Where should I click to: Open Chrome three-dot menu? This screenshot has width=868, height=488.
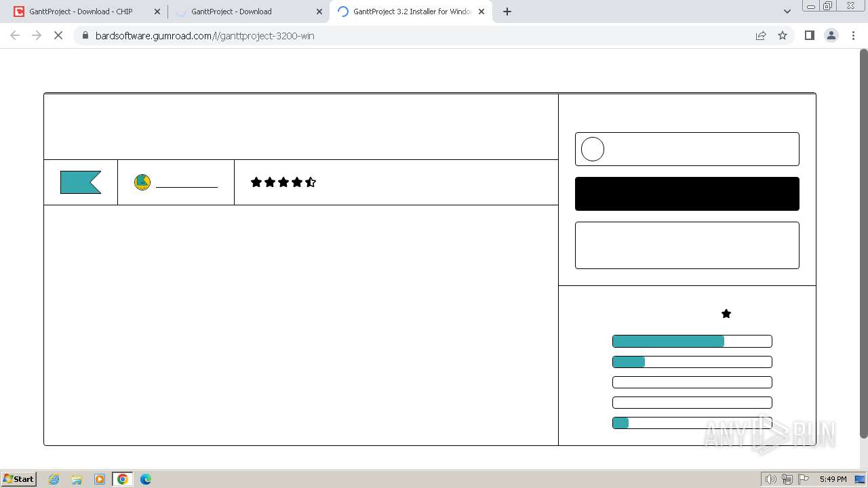click(x=853, y=35)
